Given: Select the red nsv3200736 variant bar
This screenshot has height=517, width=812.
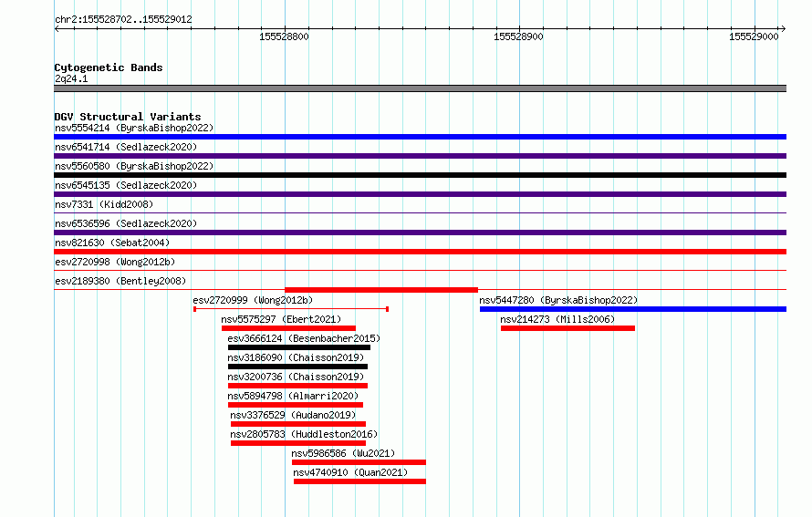Looking at the screenshot, I should tap(297, 386).
